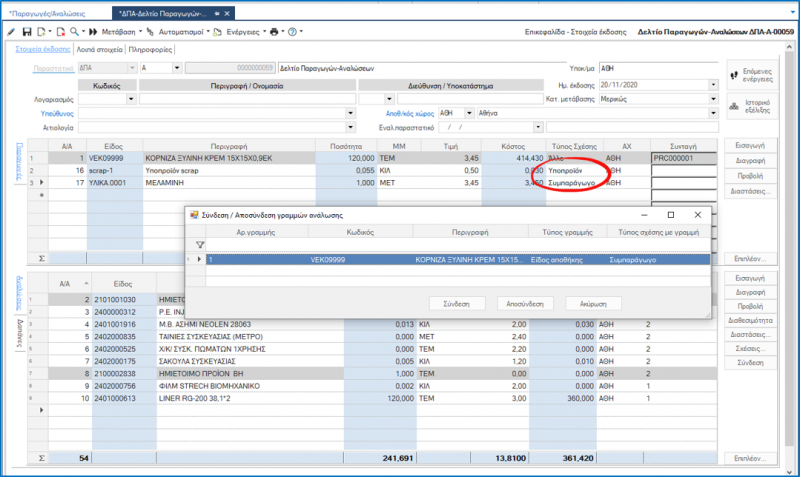
Task: Expand the printer dropdown arrow
Action: click(283, 32)
